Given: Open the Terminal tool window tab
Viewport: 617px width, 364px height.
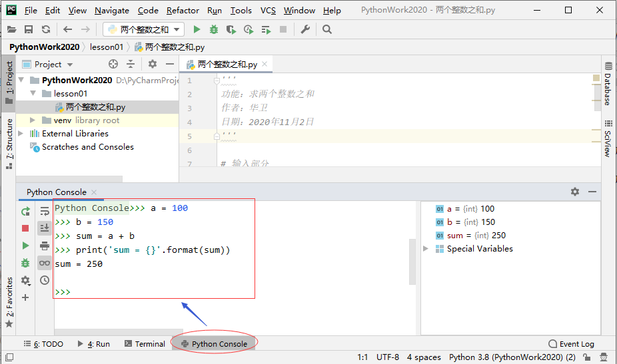Looking at the screenshot, I should tap(145, 344).
